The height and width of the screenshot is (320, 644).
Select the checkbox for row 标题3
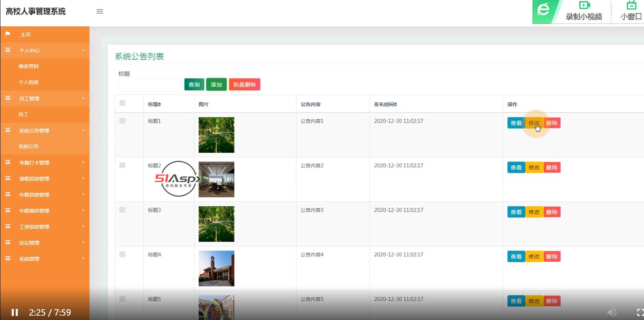click(122, 210)
